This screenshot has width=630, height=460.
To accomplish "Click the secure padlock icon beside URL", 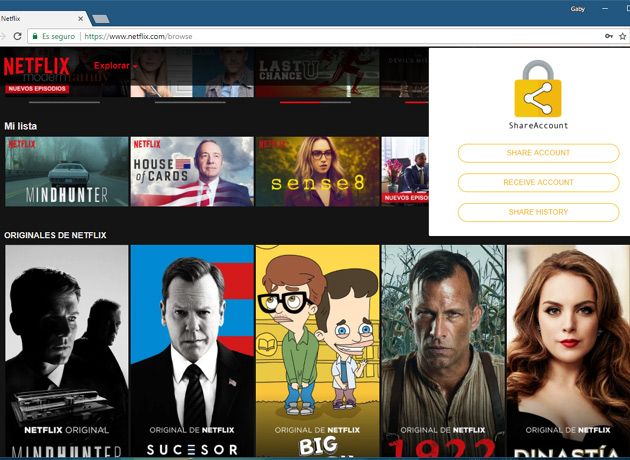I will [x=35, y=36].
